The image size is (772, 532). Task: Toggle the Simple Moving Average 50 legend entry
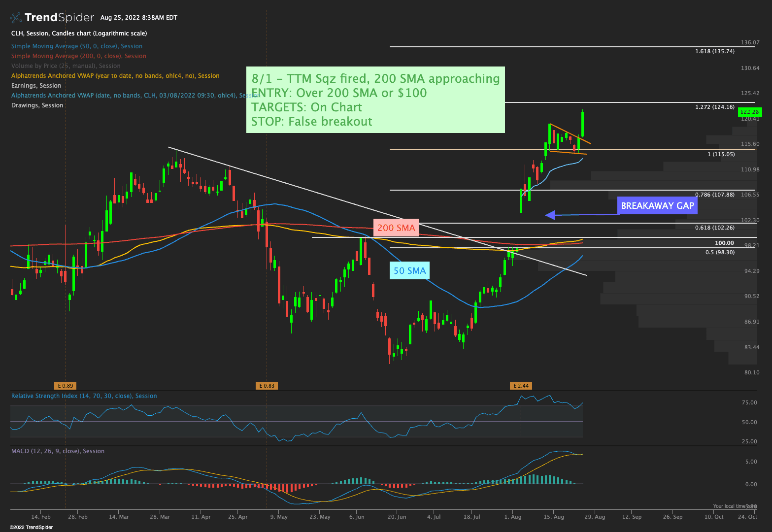[76, 46]
